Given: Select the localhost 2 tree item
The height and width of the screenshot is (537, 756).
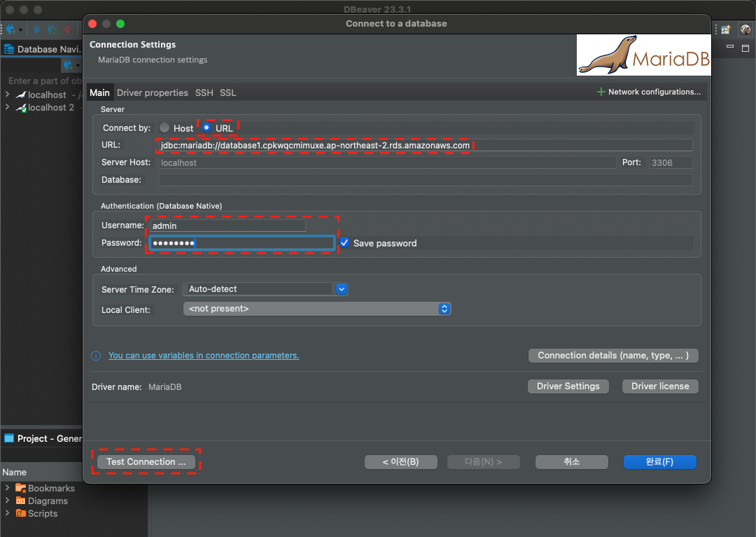Looking at the screenshot, I should [51, 108].
